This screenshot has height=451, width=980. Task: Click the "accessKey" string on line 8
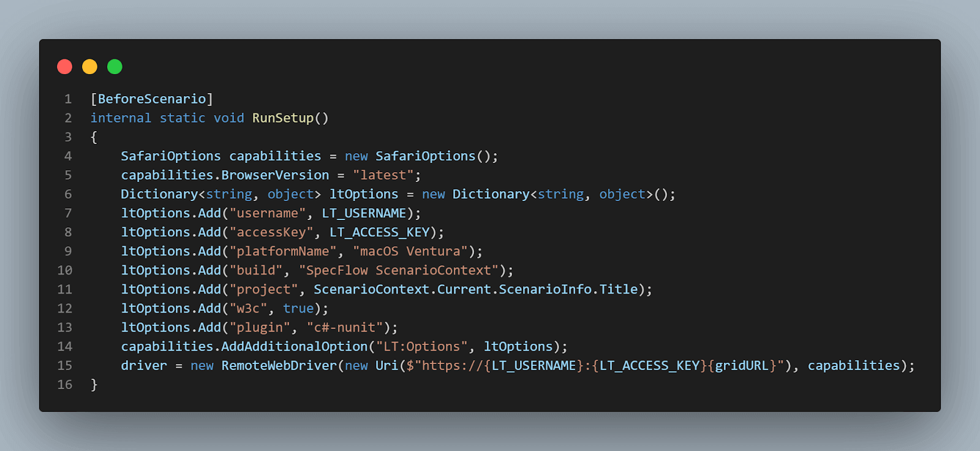tap(271, 232)
